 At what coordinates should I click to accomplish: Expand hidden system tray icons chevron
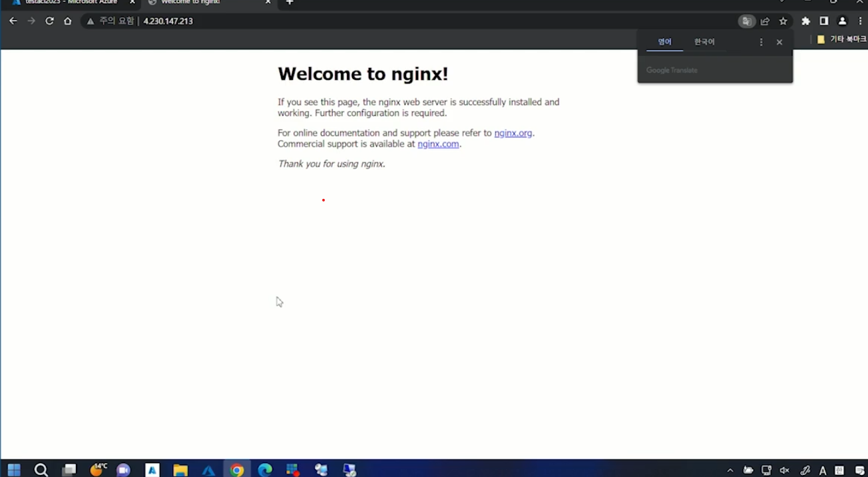730,470
